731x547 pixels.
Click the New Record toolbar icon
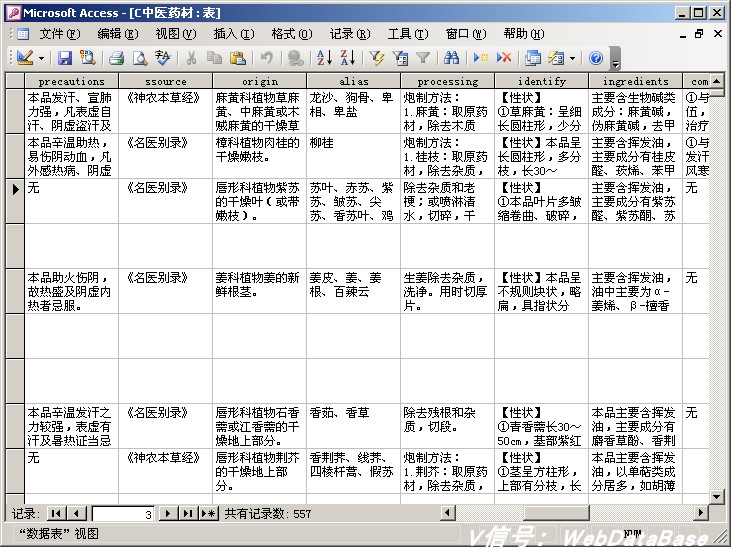pos(480,58)
